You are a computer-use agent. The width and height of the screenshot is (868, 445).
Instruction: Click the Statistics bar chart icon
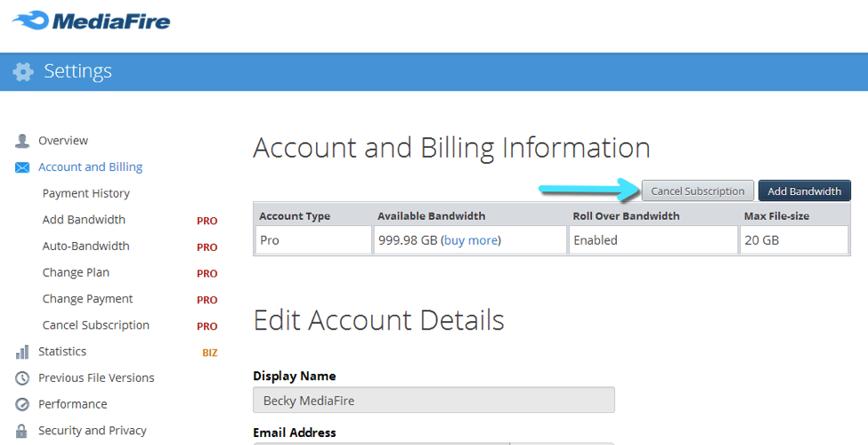click(22, 352)
